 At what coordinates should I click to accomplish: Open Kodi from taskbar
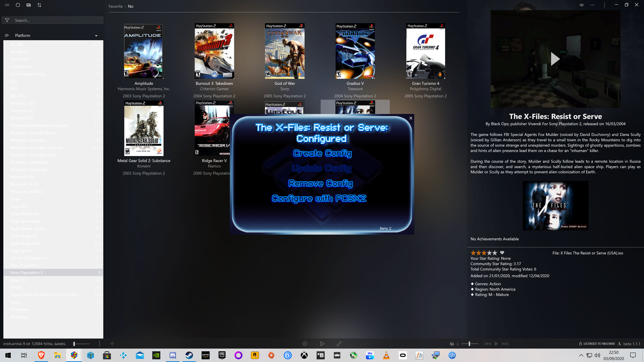click(x=123, y=355)
